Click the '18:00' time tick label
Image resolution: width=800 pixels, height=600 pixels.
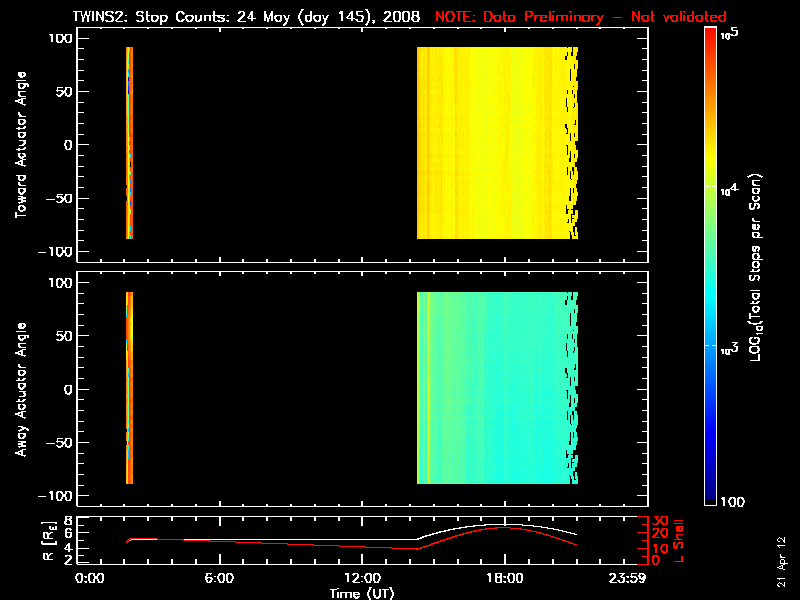505,578
